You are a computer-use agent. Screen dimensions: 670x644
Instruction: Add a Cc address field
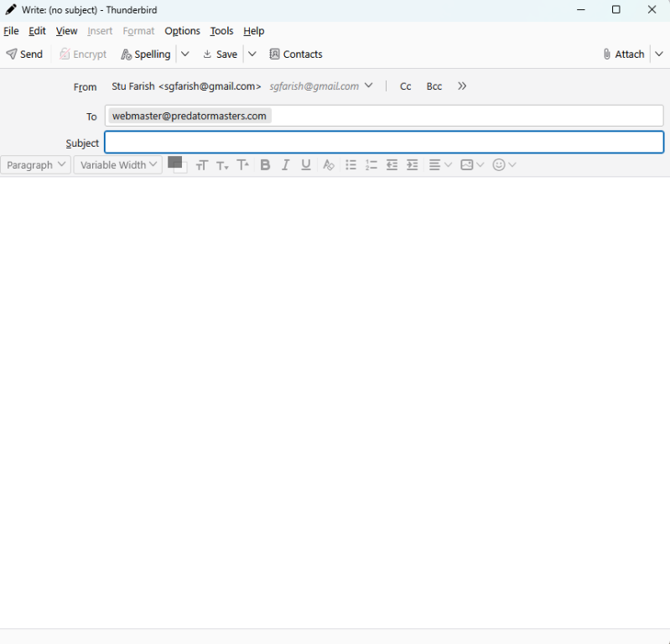[406, 86]
